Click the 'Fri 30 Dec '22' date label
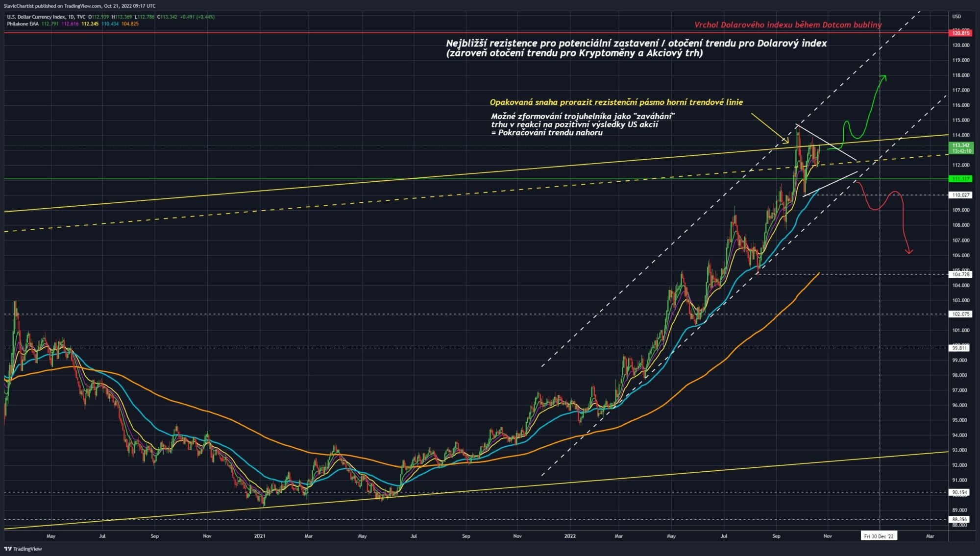 (879, 536)
